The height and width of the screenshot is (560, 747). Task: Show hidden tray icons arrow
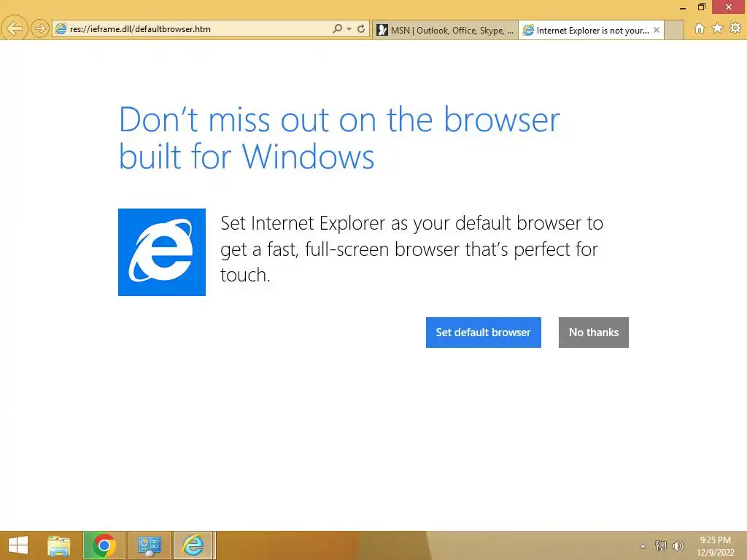(643, 546)
